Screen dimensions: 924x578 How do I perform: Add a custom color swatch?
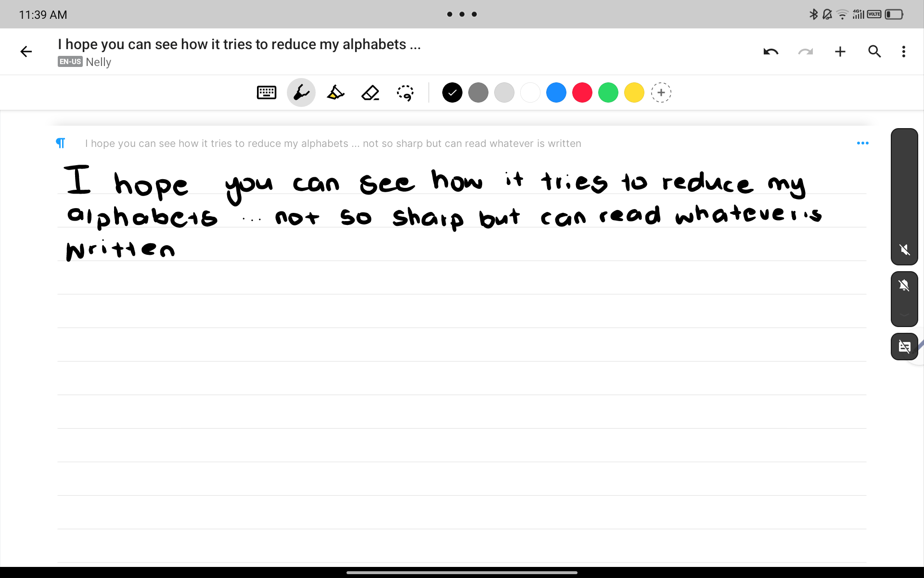click(x=661, y=92)
